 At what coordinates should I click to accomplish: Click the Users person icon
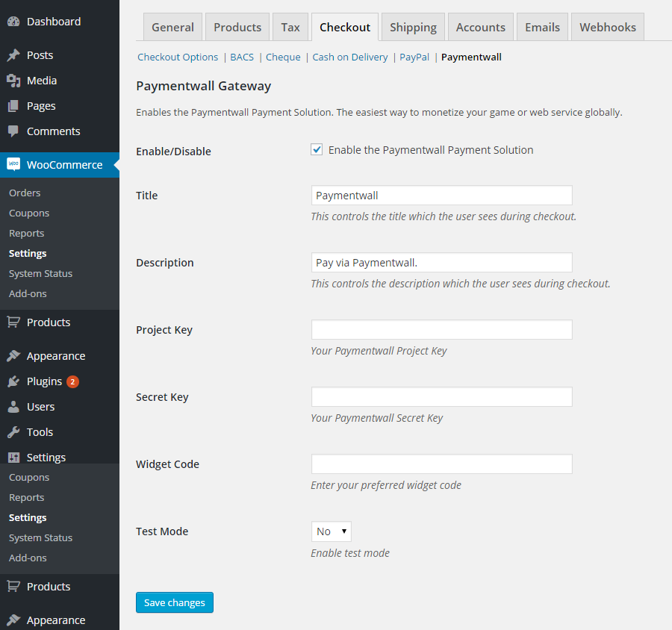pos(13,407)
